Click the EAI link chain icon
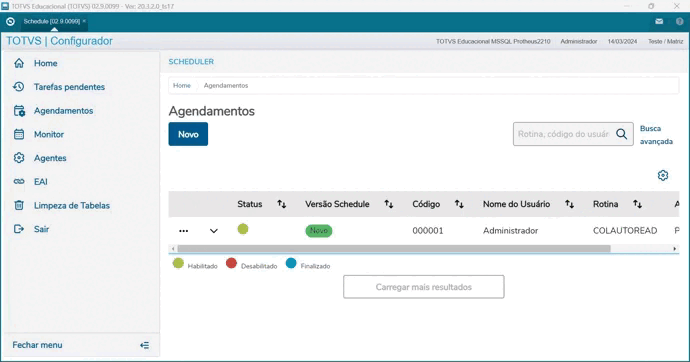 point(19,182)
